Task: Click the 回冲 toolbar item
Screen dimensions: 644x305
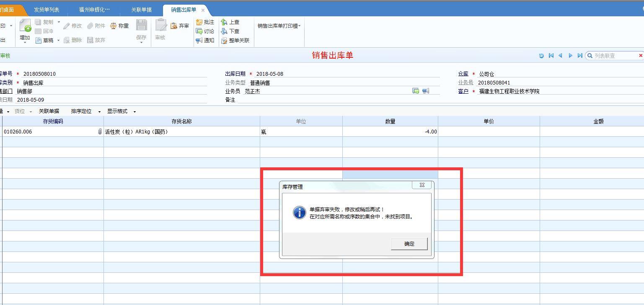Action: pyautogui.click(x=44, y=31)
